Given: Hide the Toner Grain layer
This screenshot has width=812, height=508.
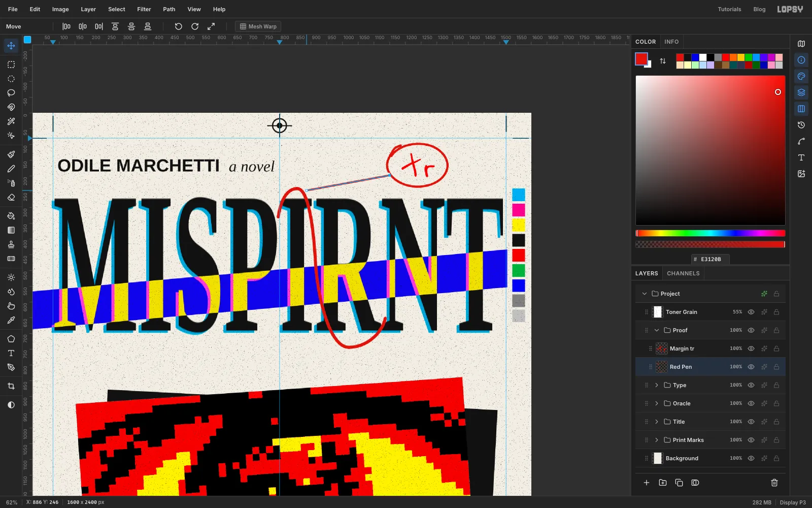Looking at the screenshot, I should pyautogui.click(x=751, y=312).
